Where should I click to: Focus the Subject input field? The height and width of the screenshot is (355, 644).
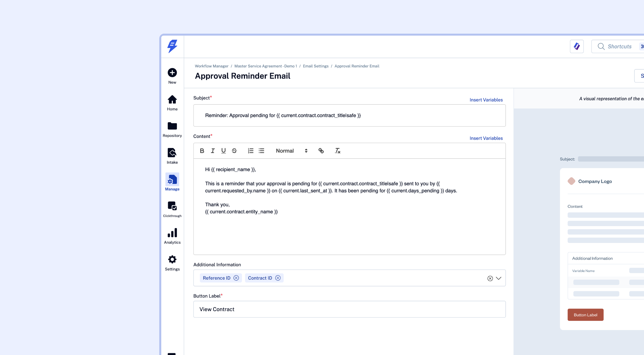[x=349, y=116]
